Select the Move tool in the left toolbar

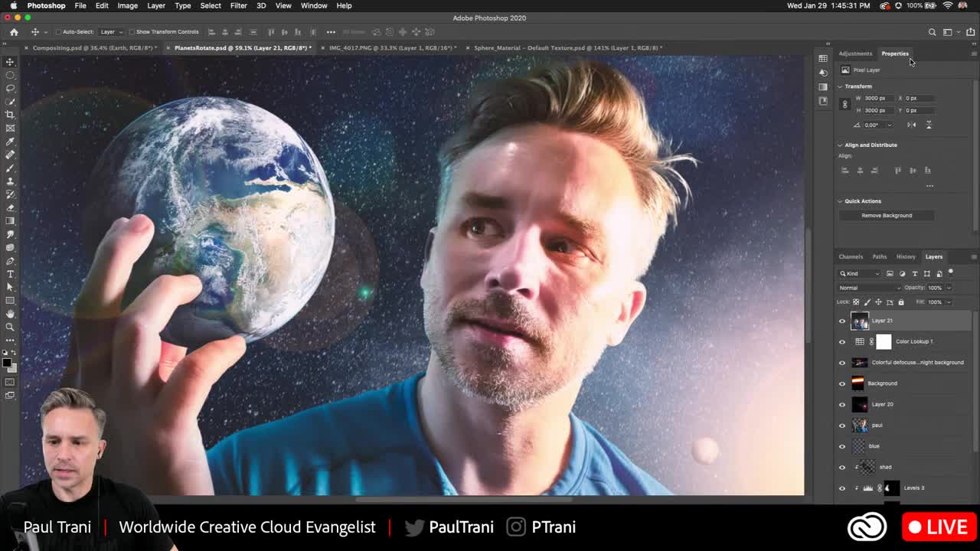[10, 61]
